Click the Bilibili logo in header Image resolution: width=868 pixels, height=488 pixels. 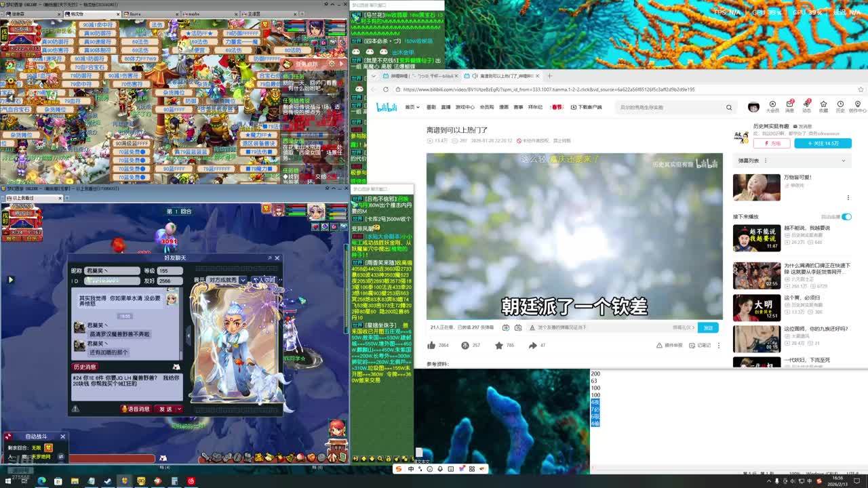(x=387, y=107)
